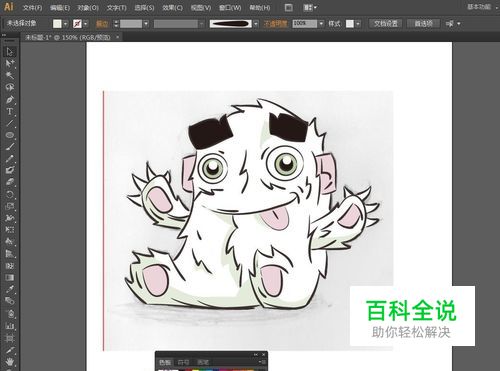Click the 首选项 Preferences button
Screen dimensions: 500x371
click(423, 24)
